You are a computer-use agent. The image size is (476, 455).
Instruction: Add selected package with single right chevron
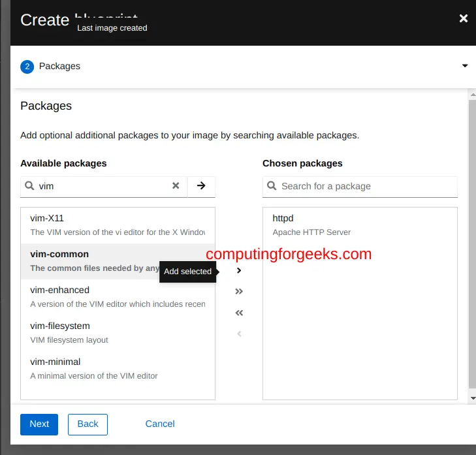point(239,270)
